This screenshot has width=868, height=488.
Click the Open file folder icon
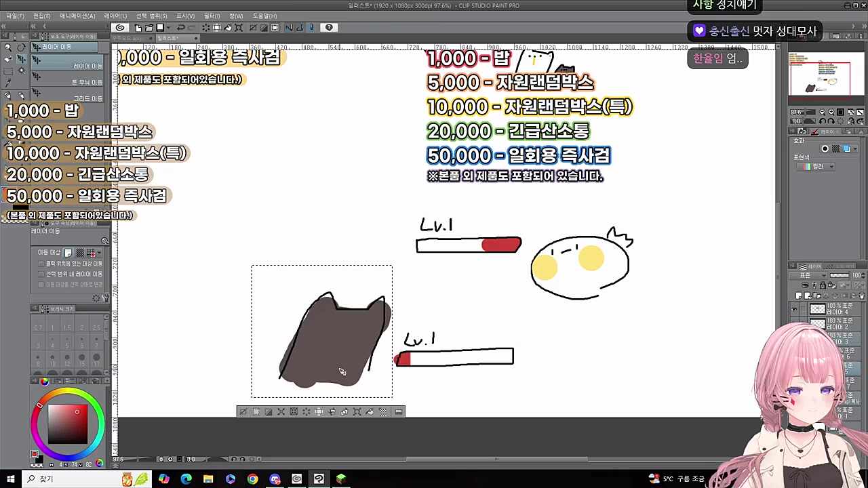149,28
